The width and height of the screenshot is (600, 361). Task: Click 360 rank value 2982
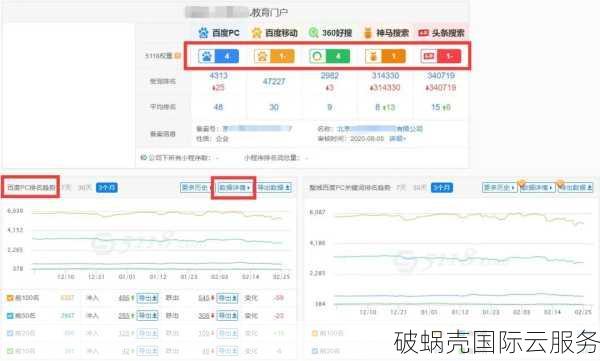coord(329,75)
